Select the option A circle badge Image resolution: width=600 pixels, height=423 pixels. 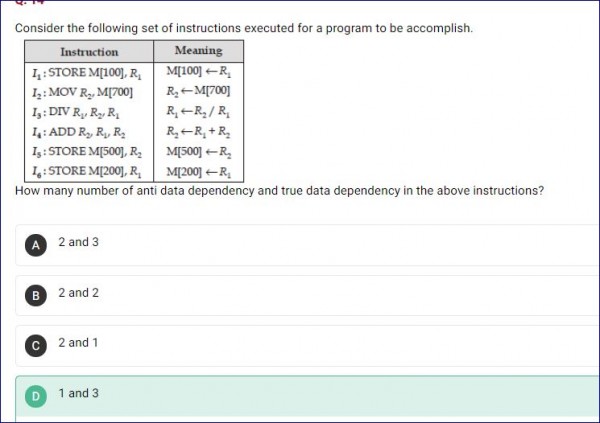point(36,244)
